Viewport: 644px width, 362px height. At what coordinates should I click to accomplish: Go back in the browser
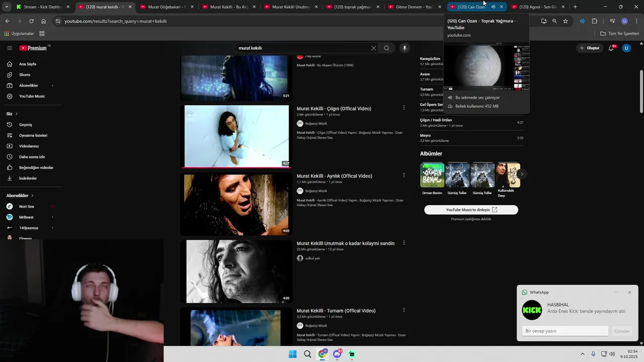(7, 21)
